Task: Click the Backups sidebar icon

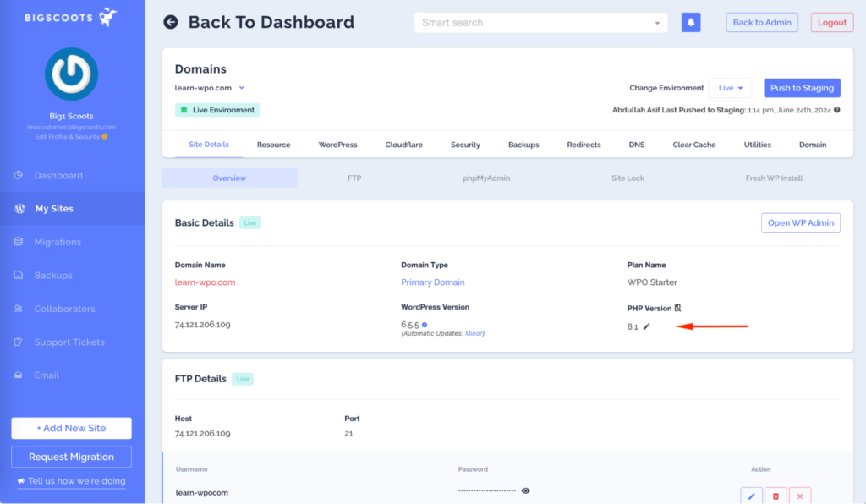Action: coord(19,275)
